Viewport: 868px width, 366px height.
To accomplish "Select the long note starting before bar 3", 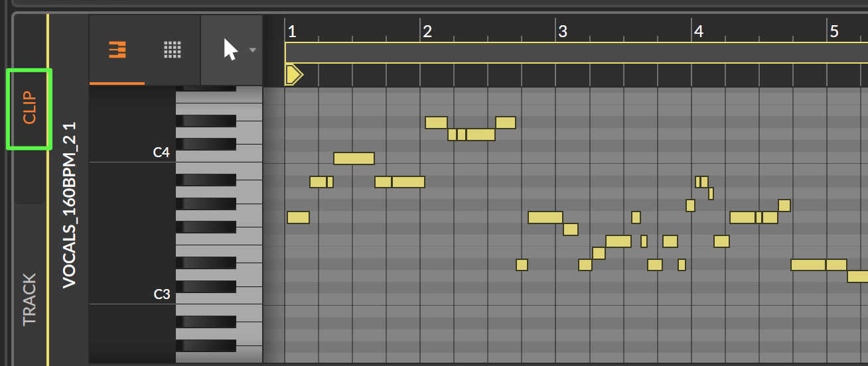I will pyautogui.click(x=545, y=217).
